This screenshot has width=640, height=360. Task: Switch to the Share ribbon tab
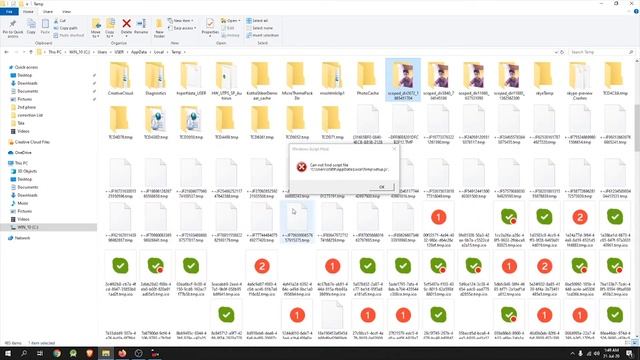tap(48, 11)
